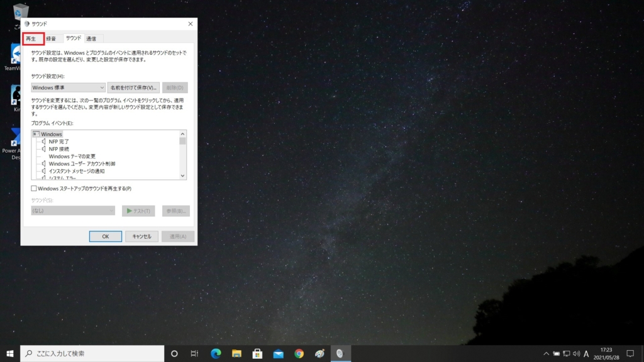Open the Mail app on the taskbar

278,353
